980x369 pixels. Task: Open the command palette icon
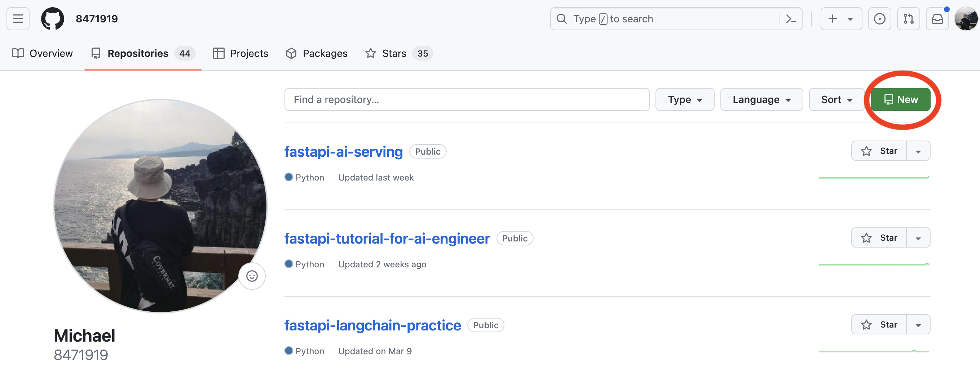791,19
